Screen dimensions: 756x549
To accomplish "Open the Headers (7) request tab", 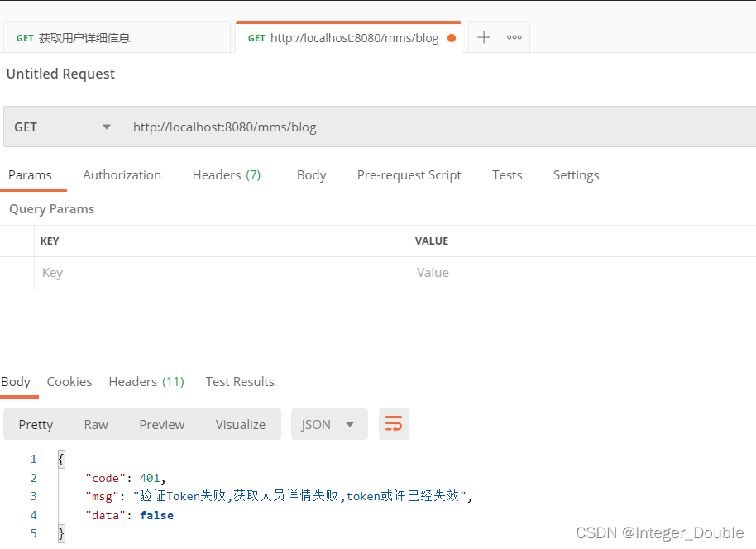I will (x=226, y=174).
